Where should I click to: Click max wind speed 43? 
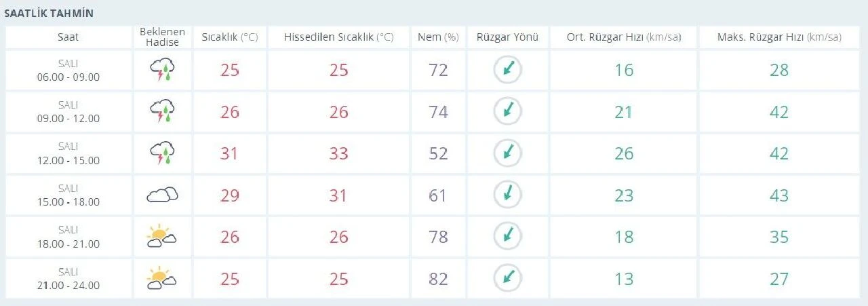pyautogui.click(x=778, y=195)
